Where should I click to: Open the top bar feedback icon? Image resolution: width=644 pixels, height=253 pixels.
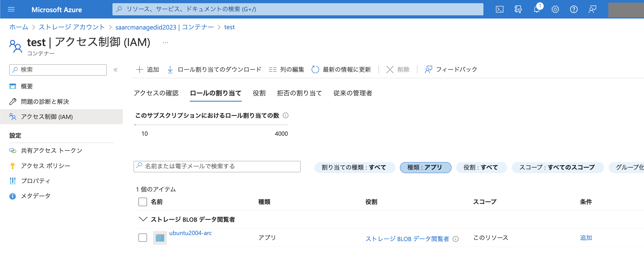(x=592, y=10)
